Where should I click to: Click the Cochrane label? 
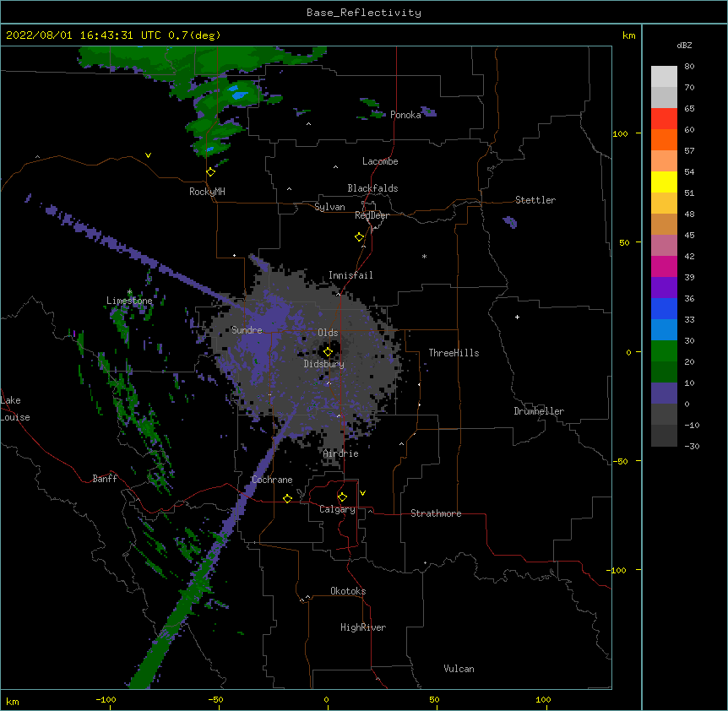coord(272,480)
